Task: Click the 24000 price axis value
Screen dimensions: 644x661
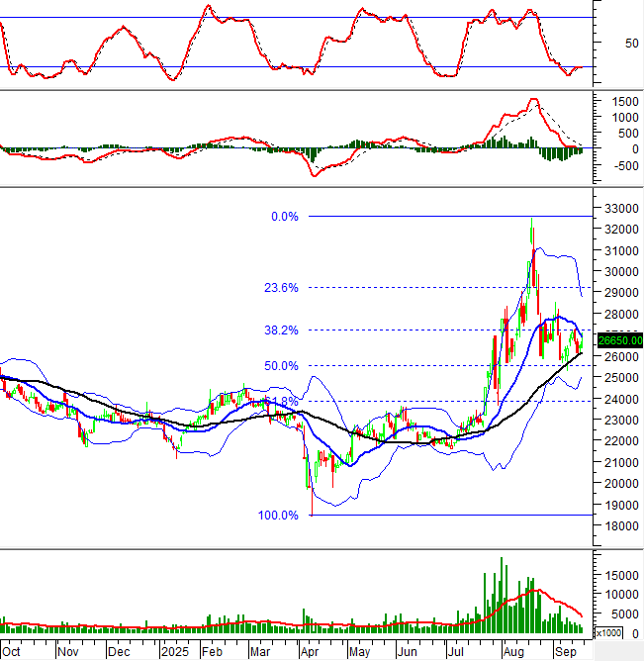Action: 621,399
